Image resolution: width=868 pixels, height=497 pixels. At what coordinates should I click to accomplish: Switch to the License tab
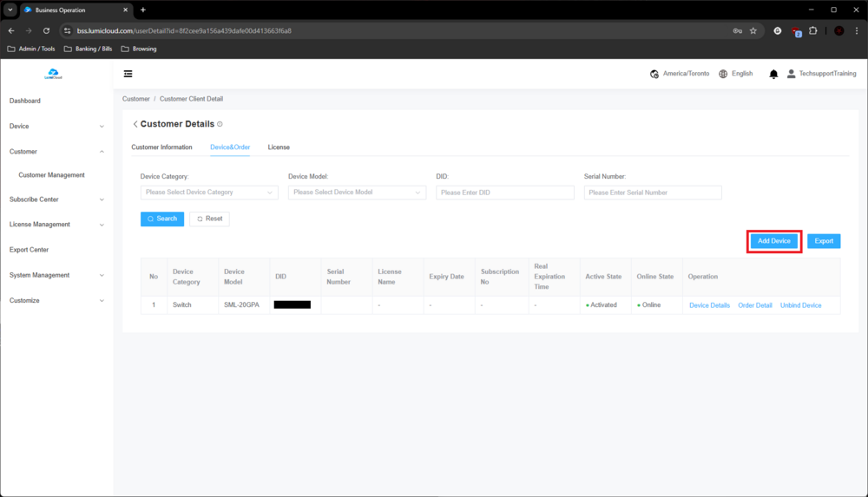pyautogui.click(x=279, y=147)
